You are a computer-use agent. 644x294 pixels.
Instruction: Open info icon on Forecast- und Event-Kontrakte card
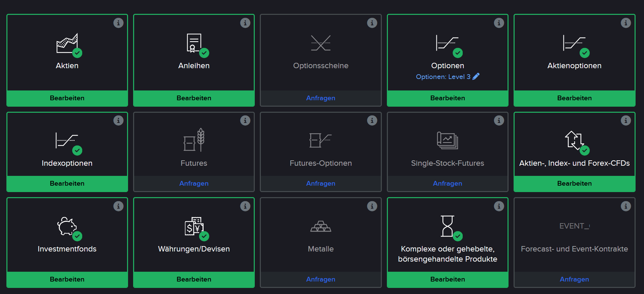(626, 206)
